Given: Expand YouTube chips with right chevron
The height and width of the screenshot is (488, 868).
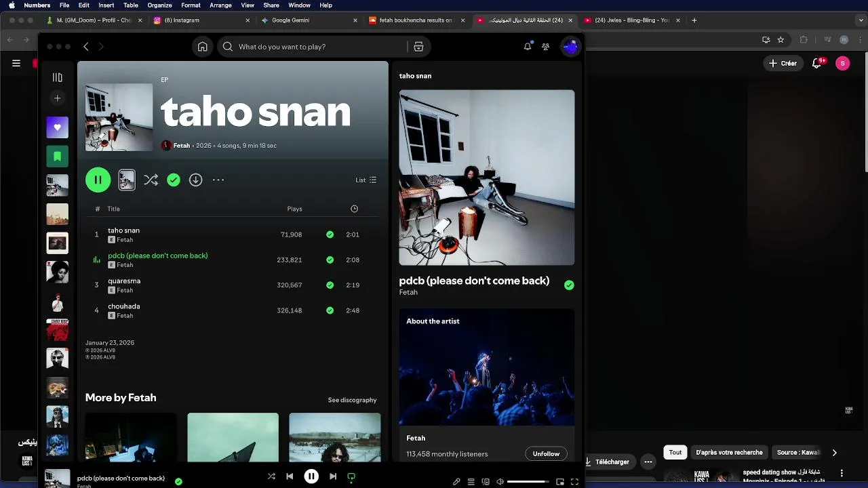Looking at the screenshot, I should click(x=835, y=453).
